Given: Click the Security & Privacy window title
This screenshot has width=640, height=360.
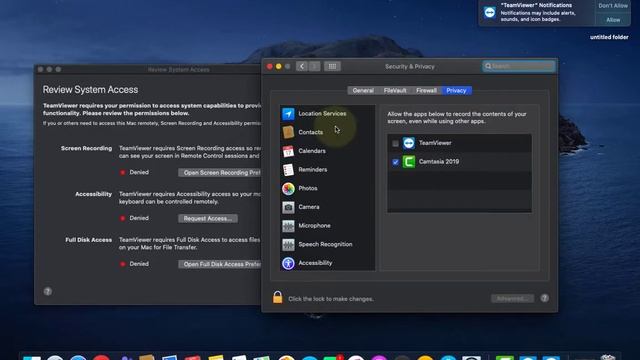Looking at the screenshot, I should (409, 67).
